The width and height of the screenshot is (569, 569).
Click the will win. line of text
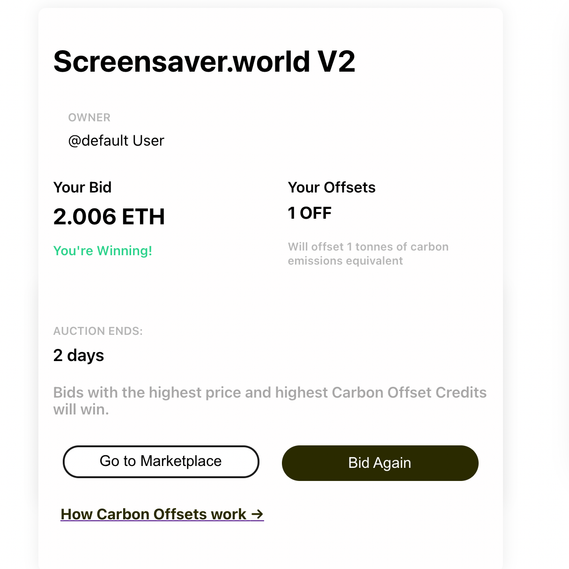[x=81, y=410]
